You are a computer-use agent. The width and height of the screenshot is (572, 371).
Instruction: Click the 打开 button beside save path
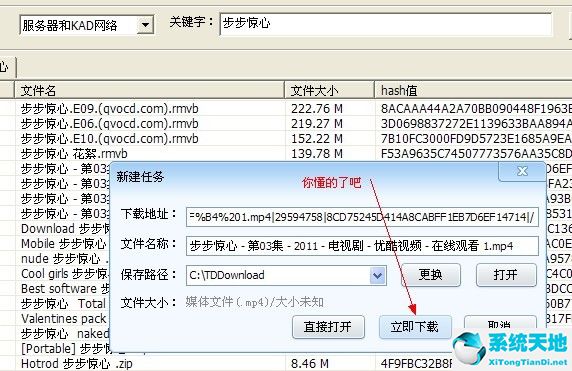pos(506,274)
